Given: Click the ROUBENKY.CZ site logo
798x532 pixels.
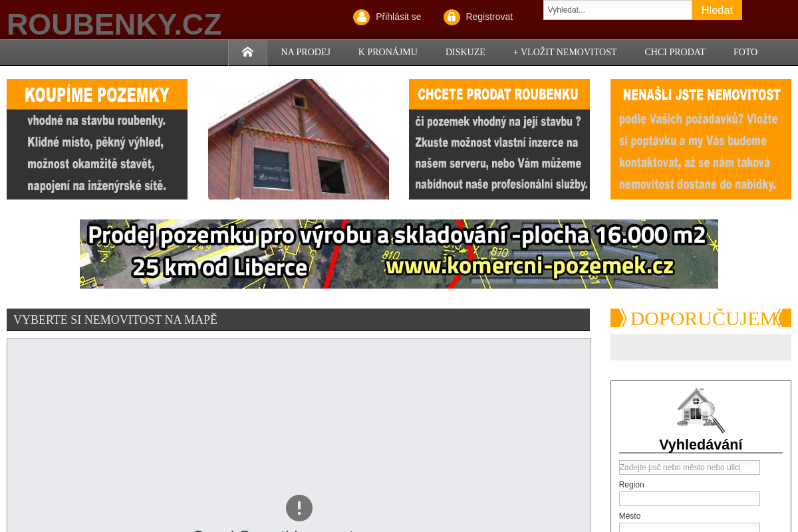Looking at the screenshot, I should click(114, 24).
